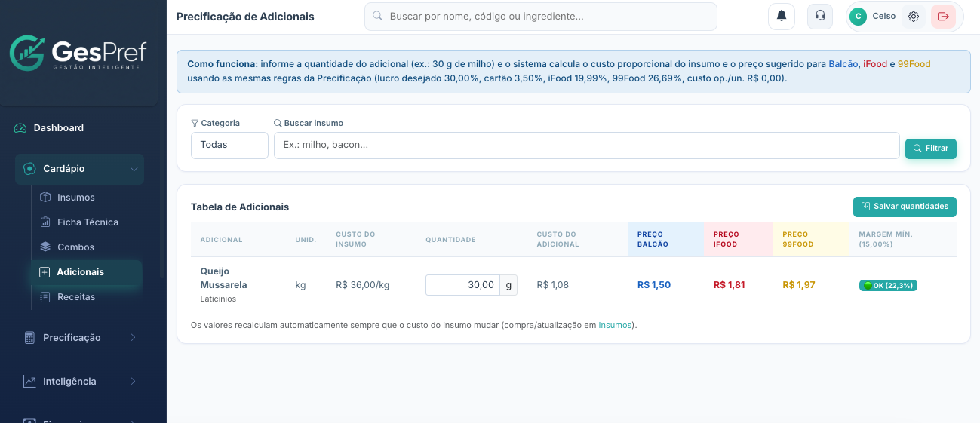This screenshot has width=980, height=423.
Task: Click the Celso user avatar
Action: (x=858, y=17)
